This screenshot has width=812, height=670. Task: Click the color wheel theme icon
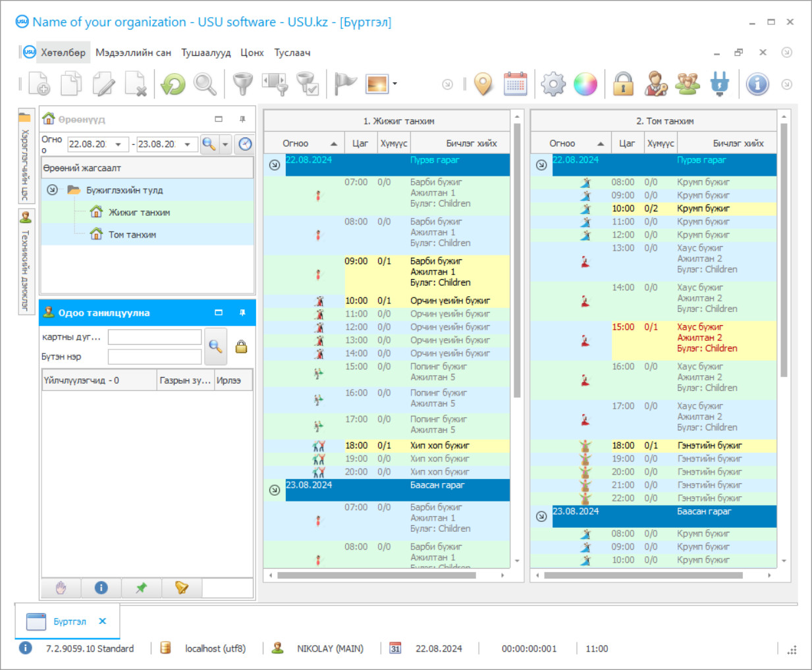[x=585, y=84]
